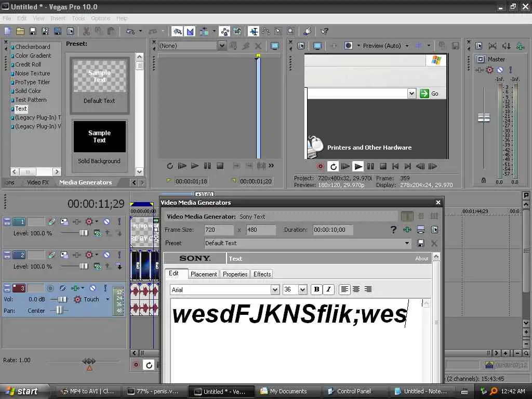This screenshot has width=532, height=399.
Task: Click the What's This help toolbar icon
Action: [324, 32]
